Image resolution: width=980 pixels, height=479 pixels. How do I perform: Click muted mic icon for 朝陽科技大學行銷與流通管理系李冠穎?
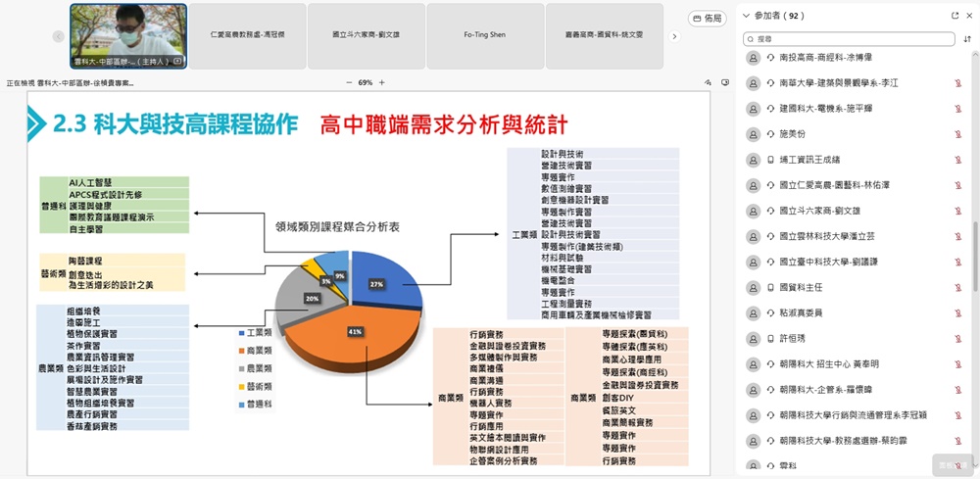click(958, 415)
